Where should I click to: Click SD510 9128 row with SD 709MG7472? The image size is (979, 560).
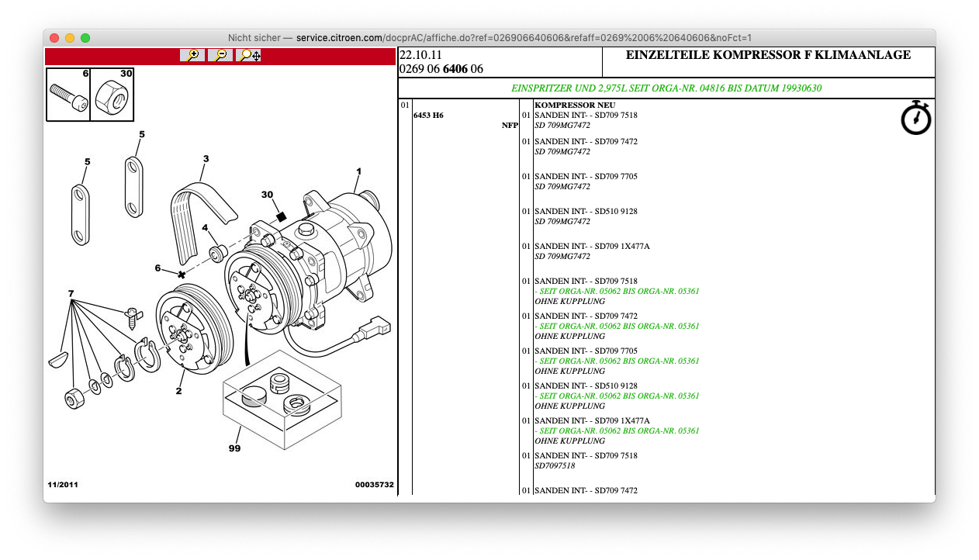point(586,212)
